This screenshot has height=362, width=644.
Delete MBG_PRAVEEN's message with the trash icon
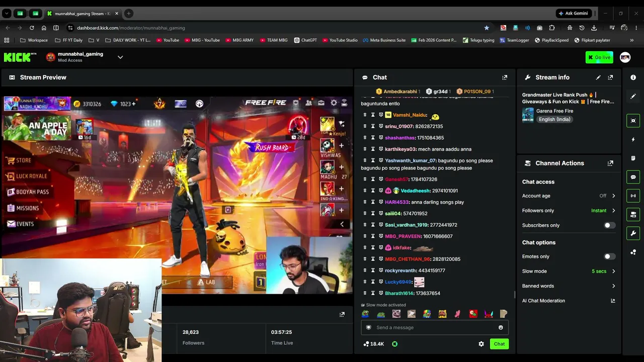click(365, 236)
